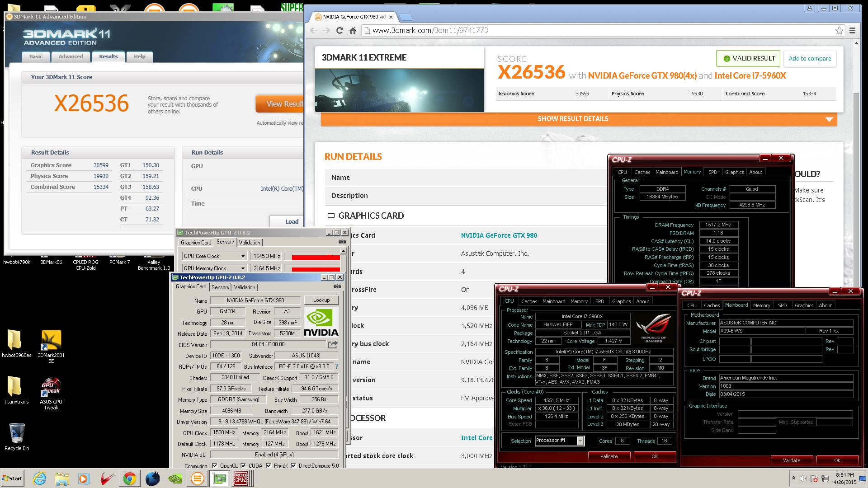Close the NVIDIA GeForce GTX 980 browser tab
Image resolution: width=868 pixels, height=488 pixels.
click(391, 17)
